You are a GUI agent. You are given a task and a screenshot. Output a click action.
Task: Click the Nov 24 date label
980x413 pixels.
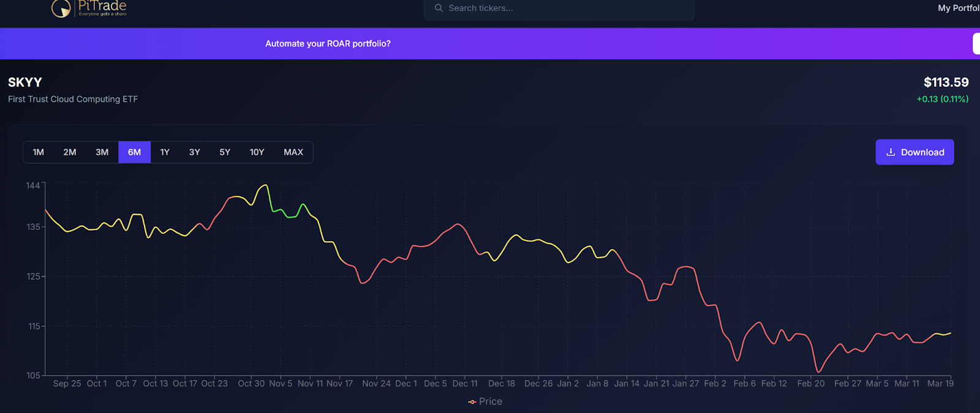pyautogui.click(x=376, y=384)
